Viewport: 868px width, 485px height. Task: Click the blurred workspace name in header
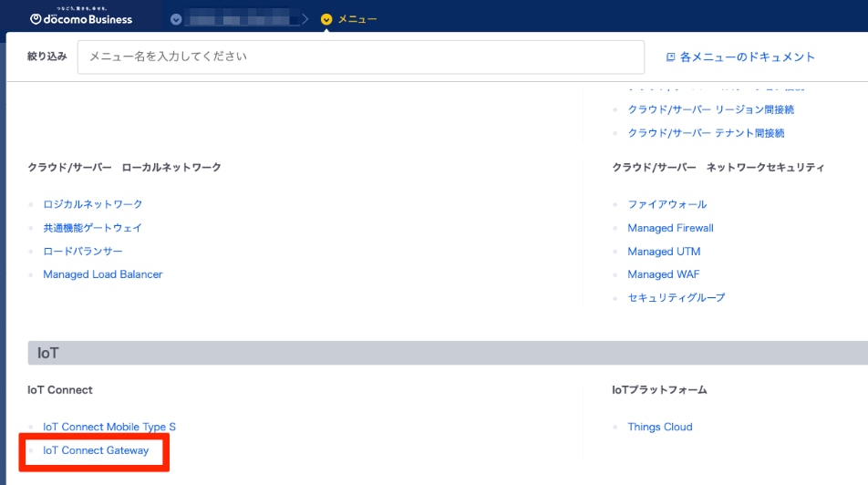[241, 19]
